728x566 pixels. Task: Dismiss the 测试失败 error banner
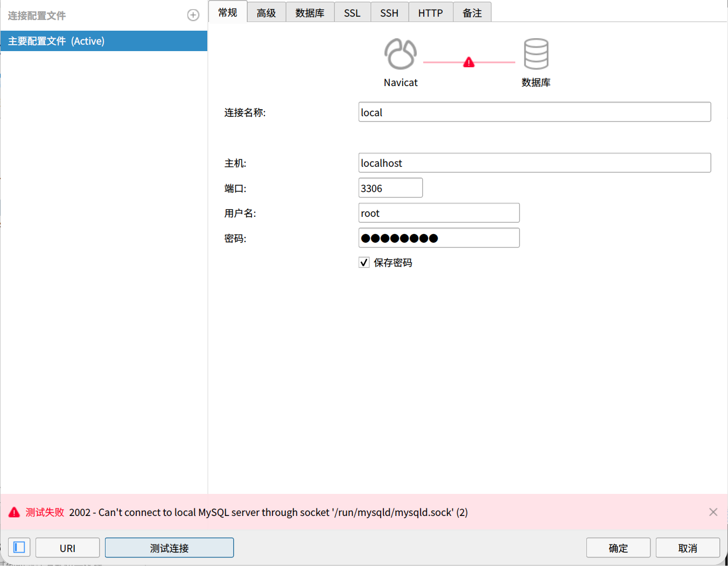click(x=713, y=512)
